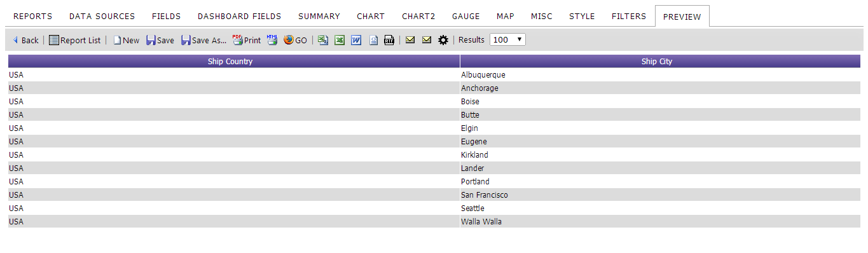Click the envelope icon beside the gear

(x=427, y=40)
